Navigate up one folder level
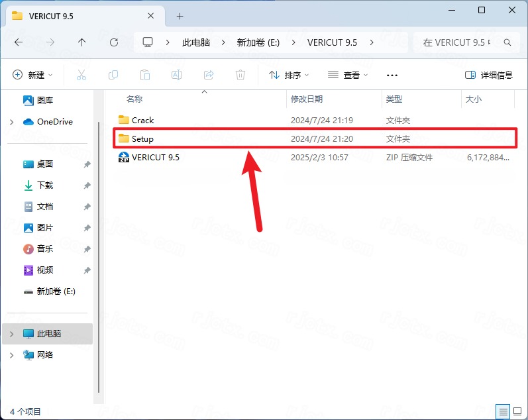The image size is (528, 420). click(x=82, y=42)
